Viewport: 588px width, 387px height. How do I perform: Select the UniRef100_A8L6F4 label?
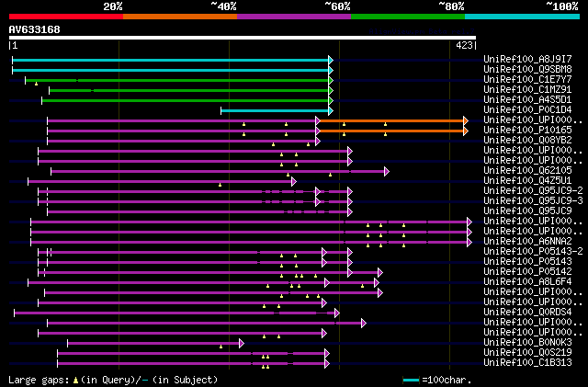click(527, 281)
